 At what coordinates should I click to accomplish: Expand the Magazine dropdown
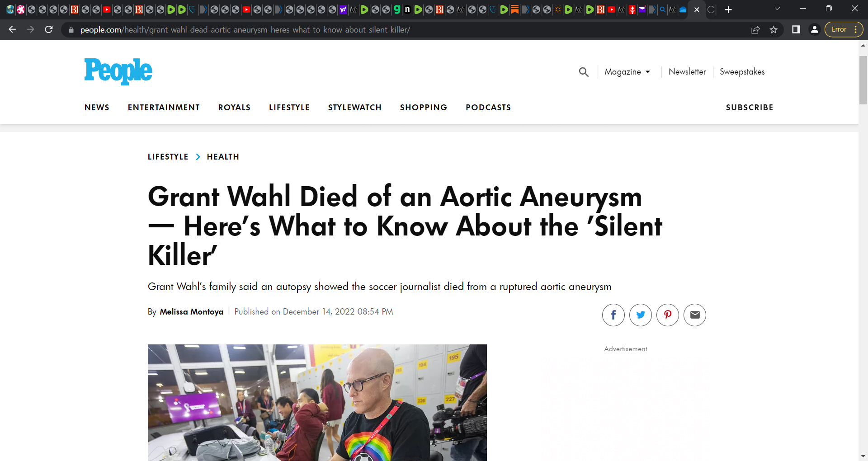click(627, 72)
